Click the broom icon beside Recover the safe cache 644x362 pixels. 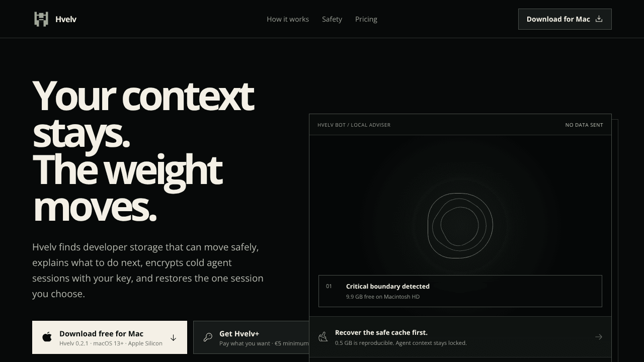[323, 337]
